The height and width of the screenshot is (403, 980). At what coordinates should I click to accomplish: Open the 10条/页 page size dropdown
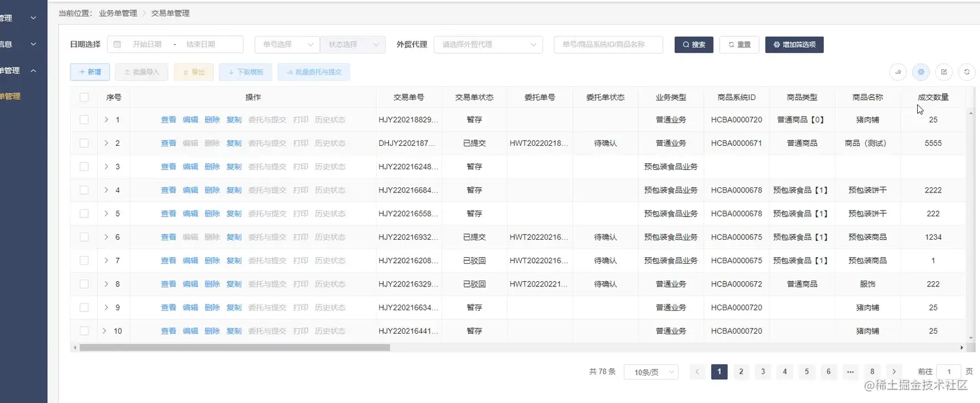pyautogui.click(x=651, y=372)
